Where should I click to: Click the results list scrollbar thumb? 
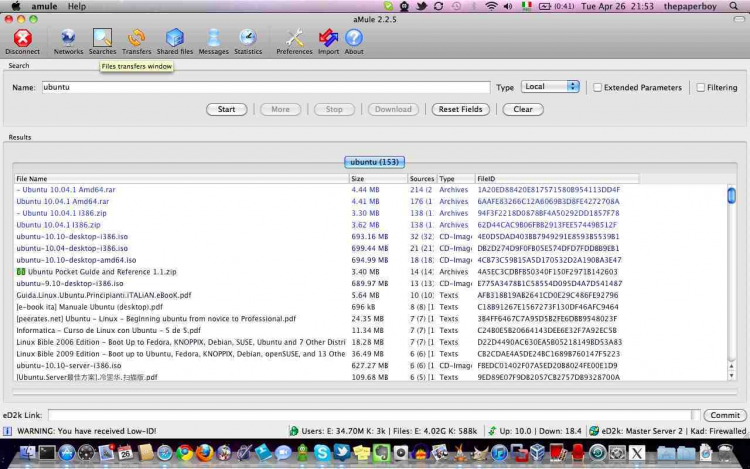pos(731,196)
